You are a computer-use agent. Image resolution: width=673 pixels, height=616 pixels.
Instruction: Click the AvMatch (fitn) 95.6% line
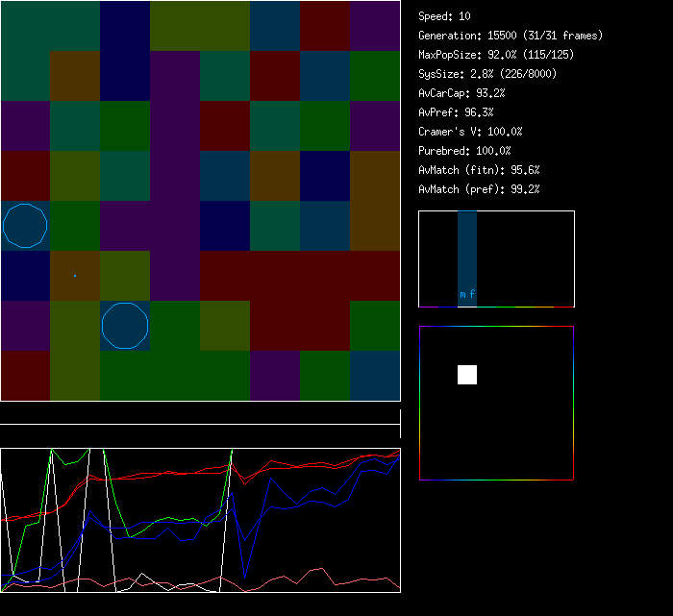click(479, 170)
